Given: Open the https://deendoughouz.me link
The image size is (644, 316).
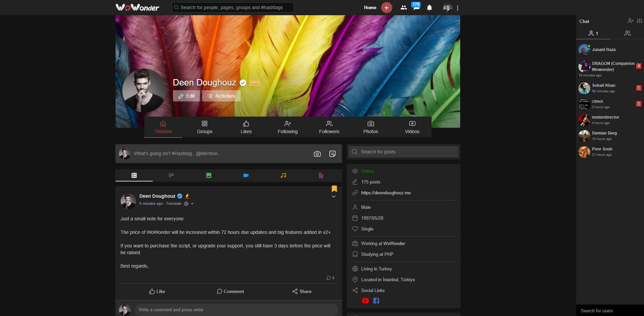Looking at the screenshot, I should [x=386, y=193].
